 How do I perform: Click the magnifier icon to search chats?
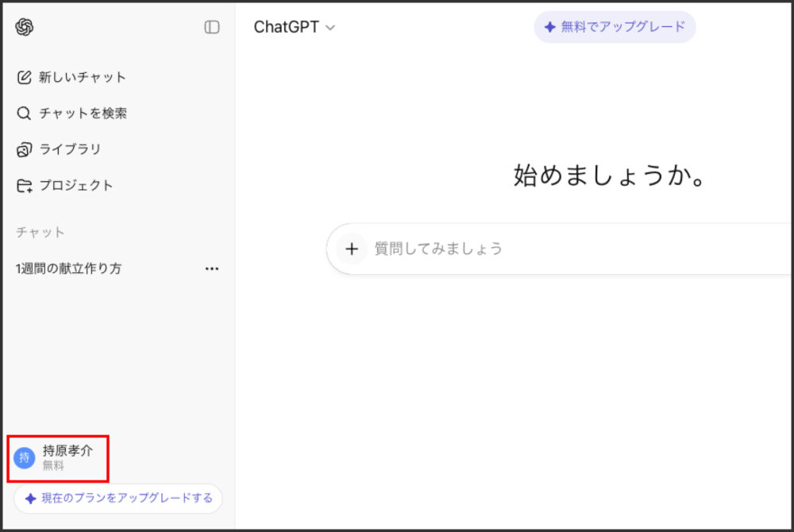coord(24,114)
